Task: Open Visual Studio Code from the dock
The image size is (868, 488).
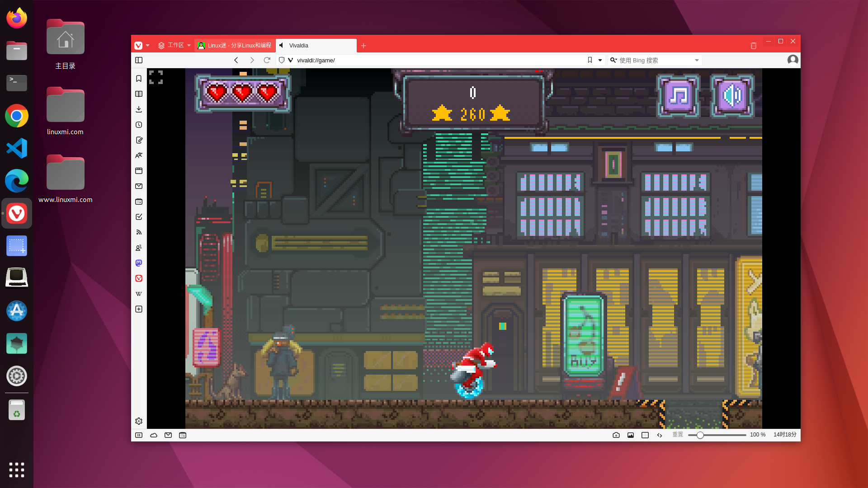Action: pyautogui.click(x=17, y=148)
